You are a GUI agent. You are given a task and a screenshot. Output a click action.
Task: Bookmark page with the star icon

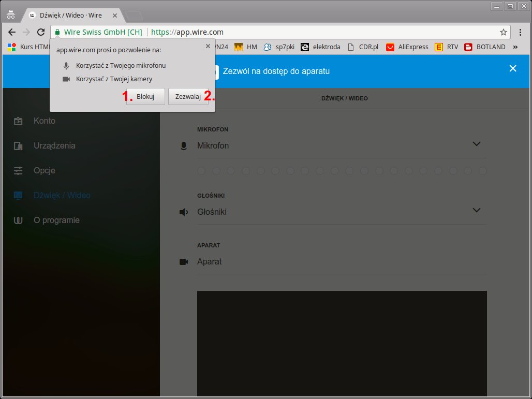tap(503, 32)
